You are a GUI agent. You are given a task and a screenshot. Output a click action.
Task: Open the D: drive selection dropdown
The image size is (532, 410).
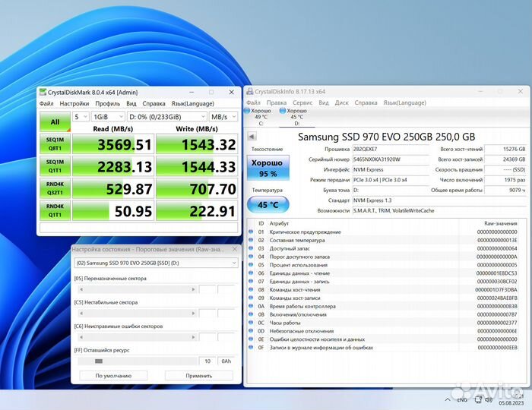click(167, 117)
